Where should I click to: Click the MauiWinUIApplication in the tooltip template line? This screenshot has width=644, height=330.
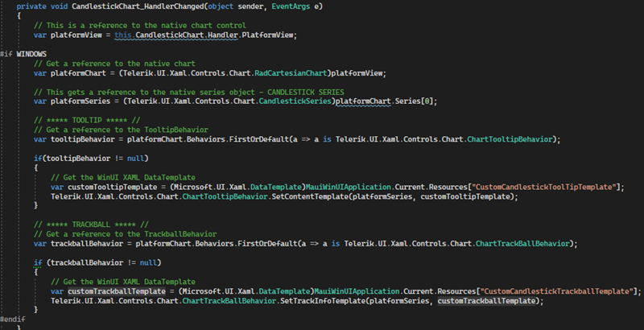349,187
